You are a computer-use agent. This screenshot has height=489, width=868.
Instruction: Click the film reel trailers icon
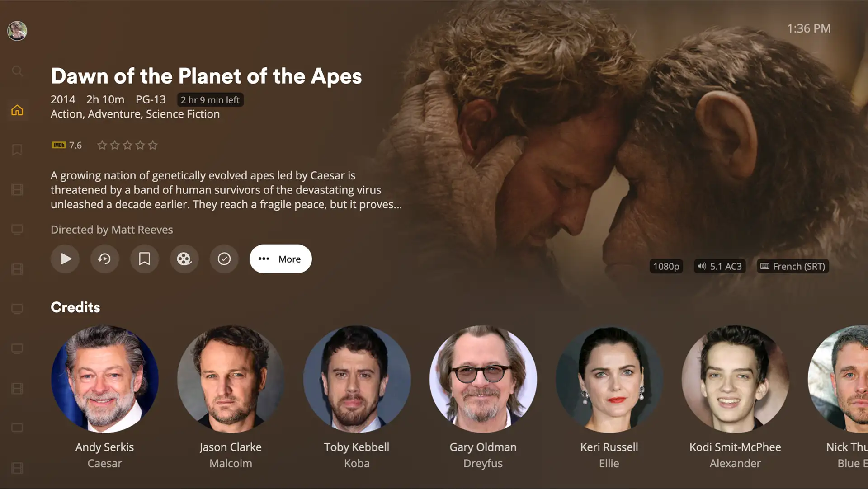[184, 259]
